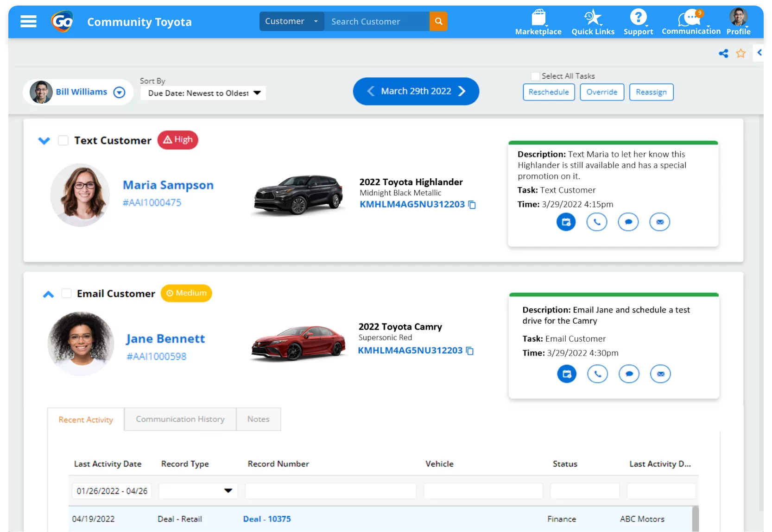The width and height of the screenshot is (772, 532).
Task: Check the Select All Tasks checkbox
Action: (535, 76)
